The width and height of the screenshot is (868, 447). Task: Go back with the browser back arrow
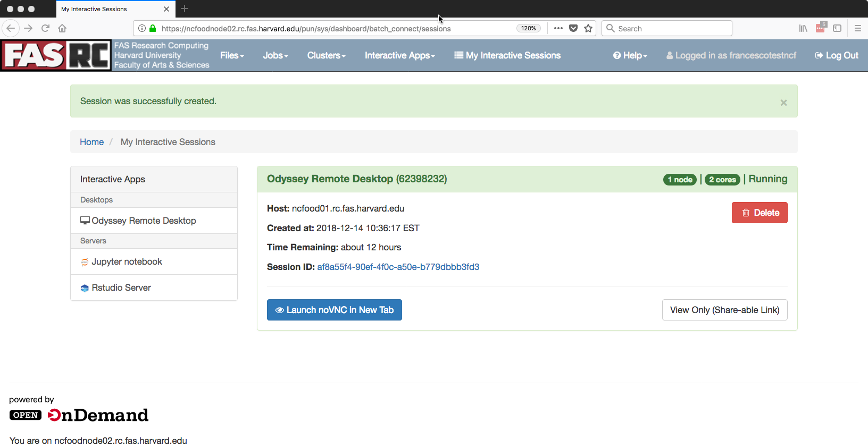11,28
